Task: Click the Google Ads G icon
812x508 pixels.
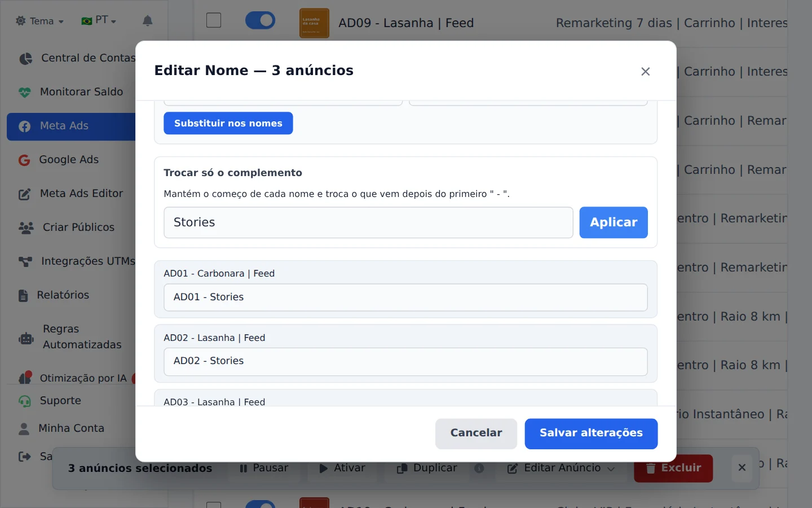Action: 24,160
